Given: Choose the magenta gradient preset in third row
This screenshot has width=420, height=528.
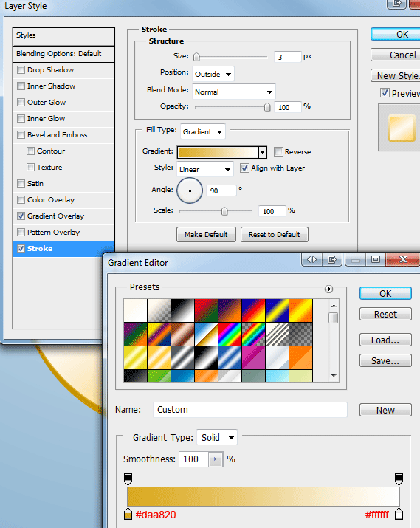Looking at the screenshot, I should click(253, 357).
